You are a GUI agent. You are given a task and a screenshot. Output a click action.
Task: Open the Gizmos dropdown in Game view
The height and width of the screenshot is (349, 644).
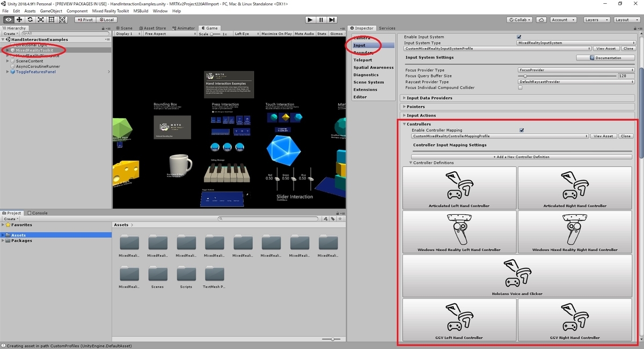(336, 34)
